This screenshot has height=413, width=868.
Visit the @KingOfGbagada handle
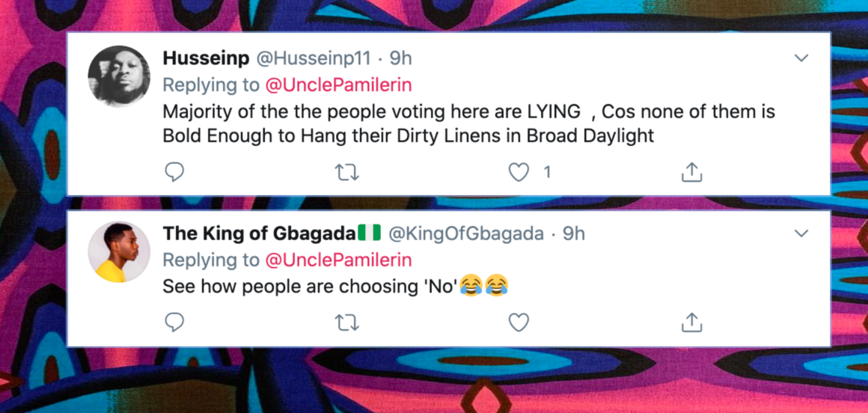(464, 234)
